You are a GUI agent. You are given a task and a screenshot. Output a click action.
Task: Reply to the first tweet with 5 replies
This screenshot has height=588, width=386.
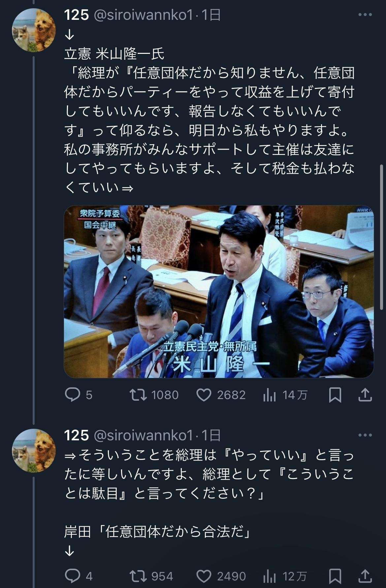tap(79, 395)
